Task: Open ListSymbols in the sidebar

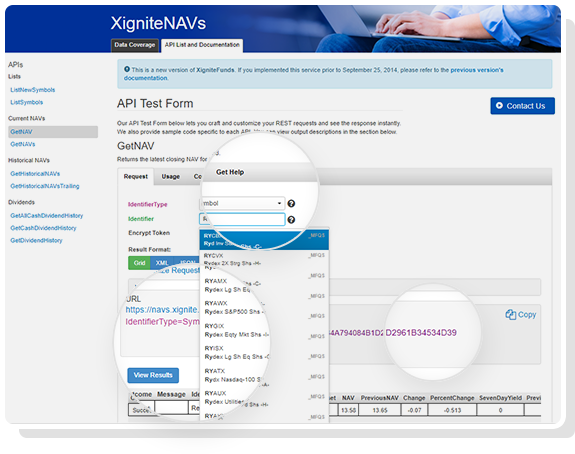Action: (x=26, y=102)
